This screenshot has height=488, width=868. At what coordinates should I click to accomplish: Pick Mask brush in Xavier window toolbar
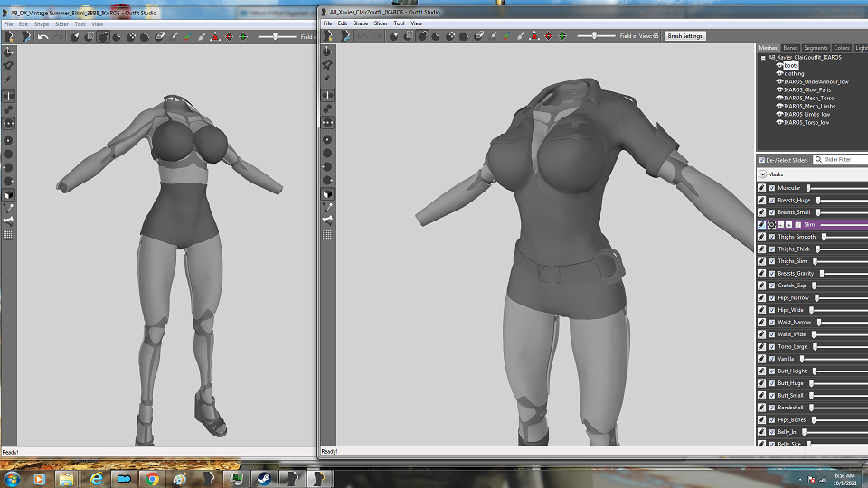pyautogui.click(x=409, y=36)
